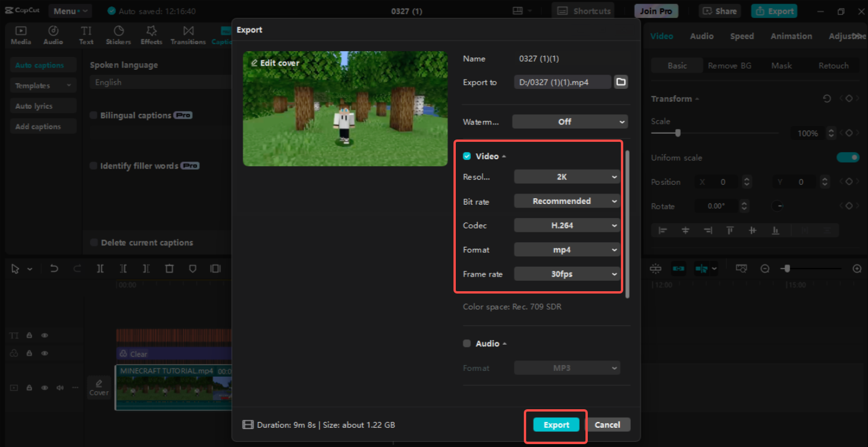Click the Delete clip icon

point(169,269)
